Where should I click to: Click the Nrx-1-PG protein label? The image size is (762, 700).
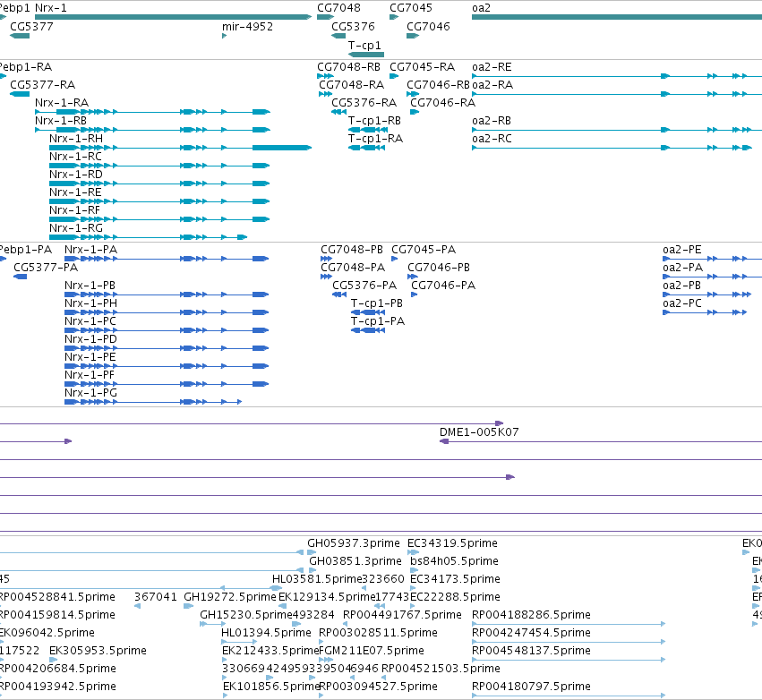tap(90, 393)
